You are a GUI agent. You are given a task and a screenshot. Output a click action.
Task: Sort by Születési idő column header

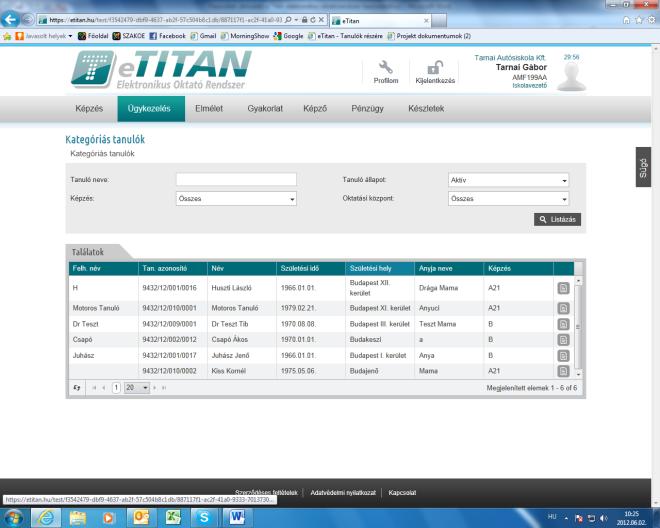pyautogui.click(x=311, y=268)
